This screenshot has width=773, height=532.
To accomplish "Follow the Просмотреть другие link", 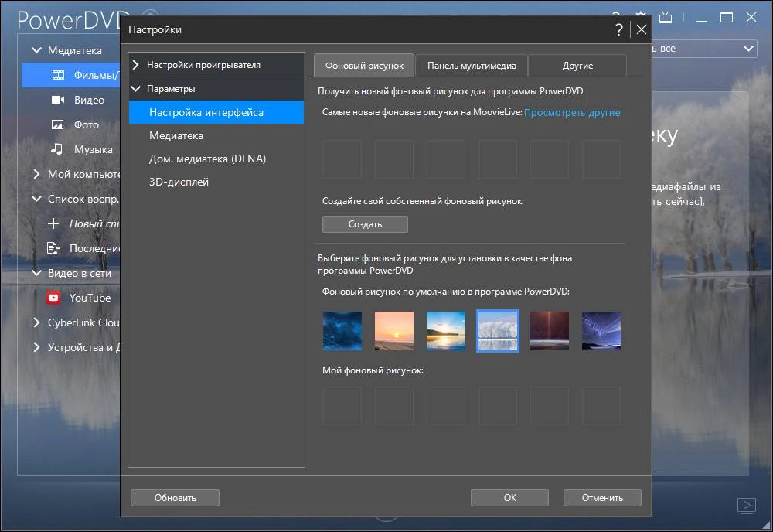I will [572, 112].
